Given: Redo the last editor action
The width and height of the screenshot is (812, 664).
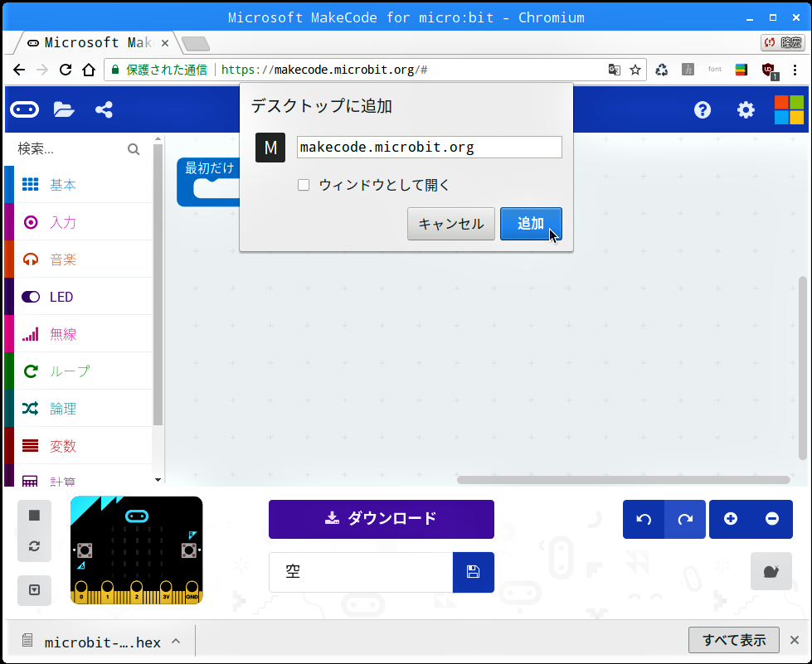Looking at the screenshot, I should (x=685, y=519).
